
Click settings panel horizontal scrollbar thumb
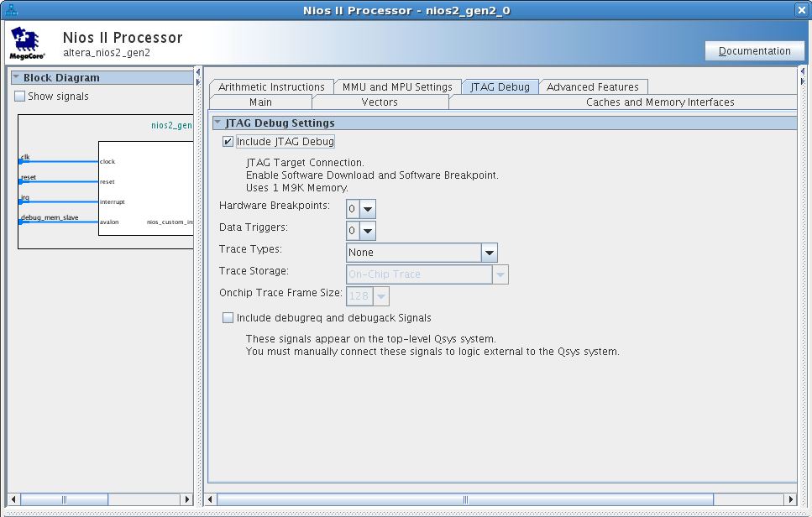coord(465,499)
